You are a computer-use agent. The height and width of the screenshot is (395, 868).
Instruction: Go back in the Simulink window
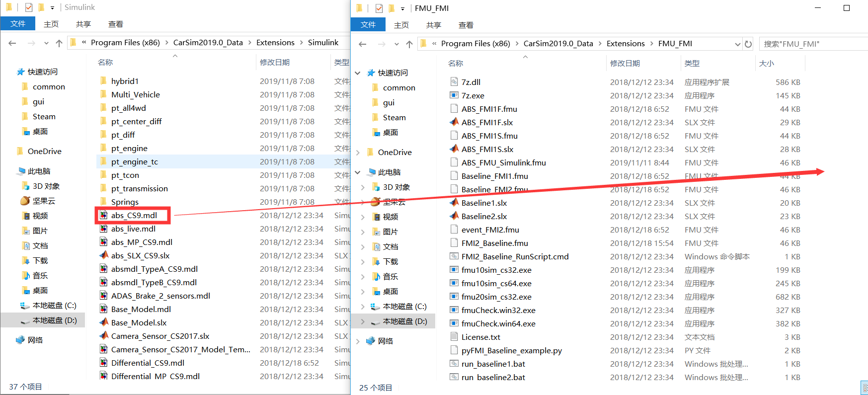(x=12, y=43)
